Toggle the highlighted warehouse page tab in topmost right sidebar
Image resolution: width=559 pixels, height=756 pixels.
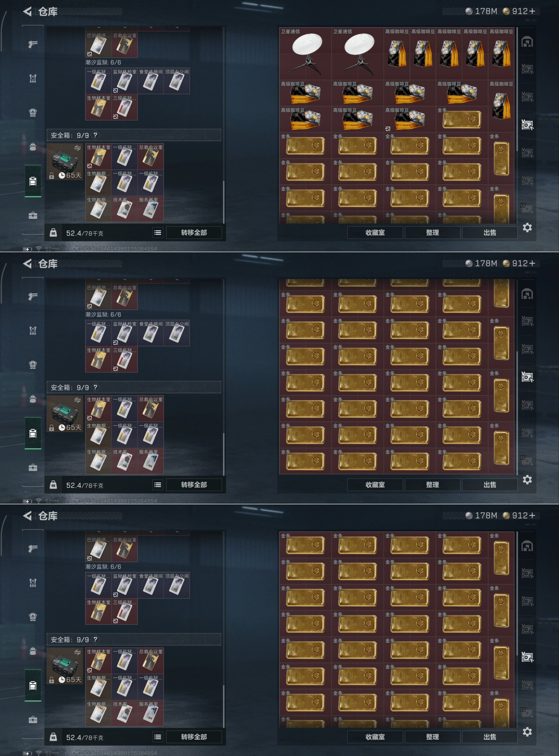[527, 125]
